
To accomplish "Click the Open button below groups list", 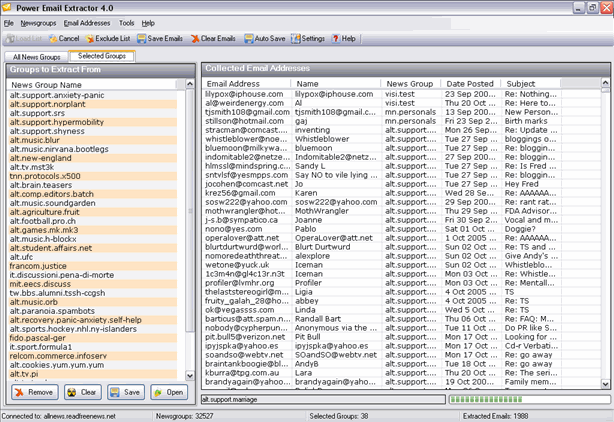I will 169,392.
